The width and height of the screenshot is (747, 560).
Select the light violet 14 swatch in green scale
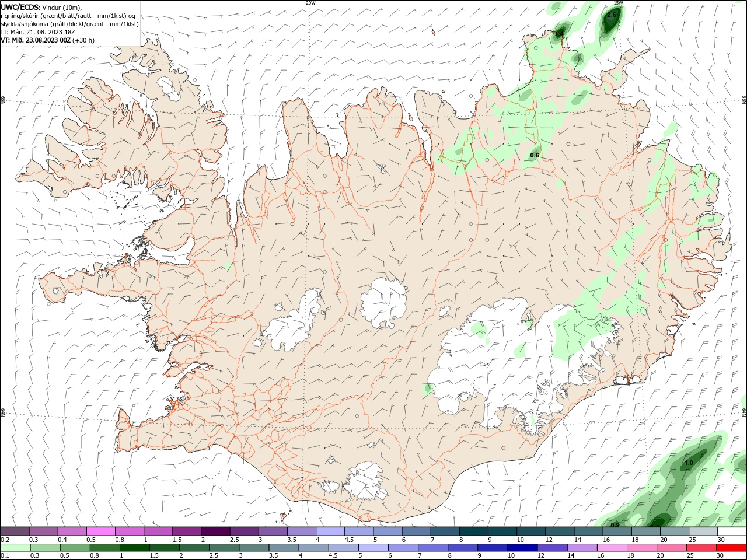pos(582,547)
